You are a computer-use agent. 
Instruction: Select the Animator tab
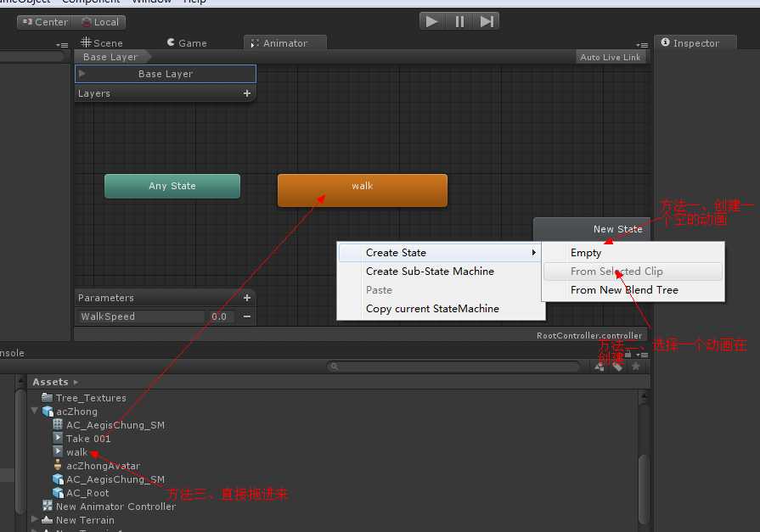coord(285,42)
